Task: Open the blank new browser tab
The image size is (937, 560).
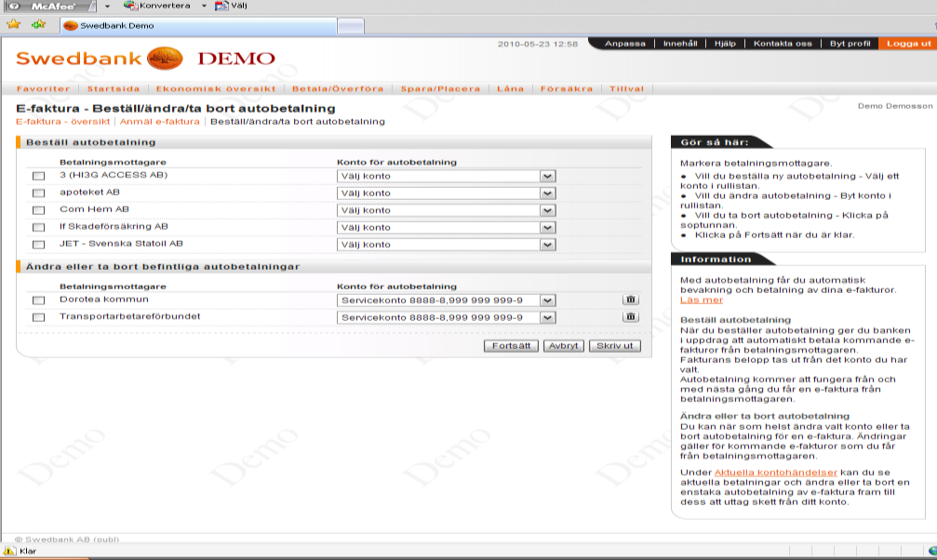Action: point(351,26)
